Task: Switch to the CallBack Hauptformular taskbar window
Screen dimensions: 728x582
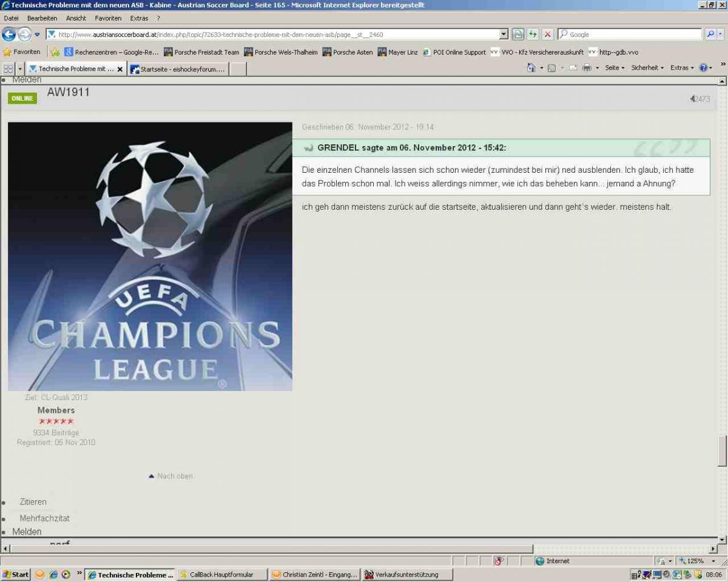Action: tap(222, 575)
